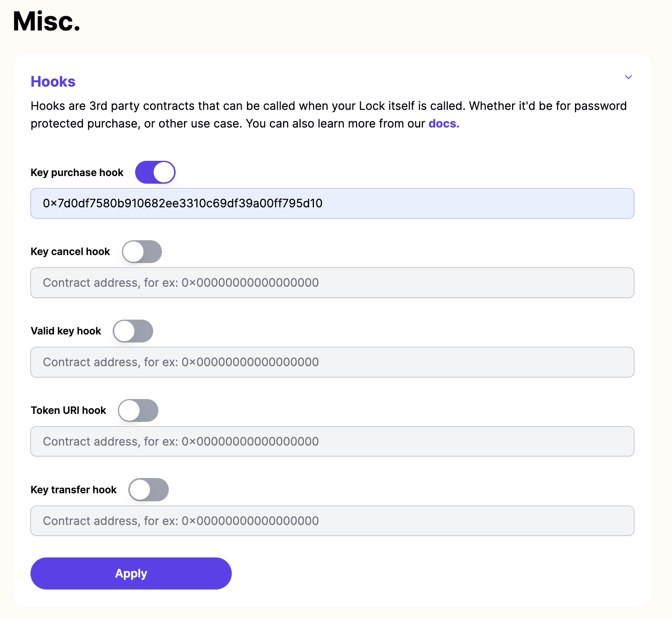
Task: Click the Valid key hook contract address field
Action: point(332,362)
